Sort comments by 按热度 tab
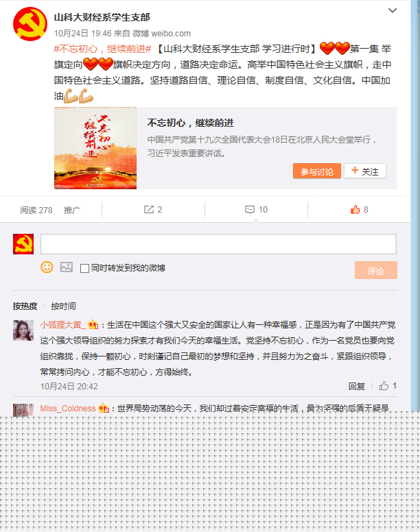This screenshot has height=532, width=420. tap(25, 306)
